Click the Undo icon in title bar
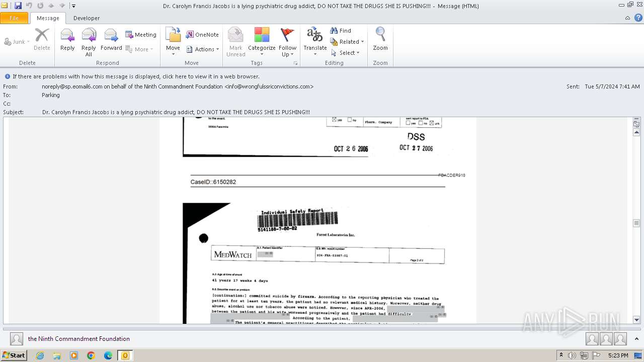 click(x=29, y=6)
